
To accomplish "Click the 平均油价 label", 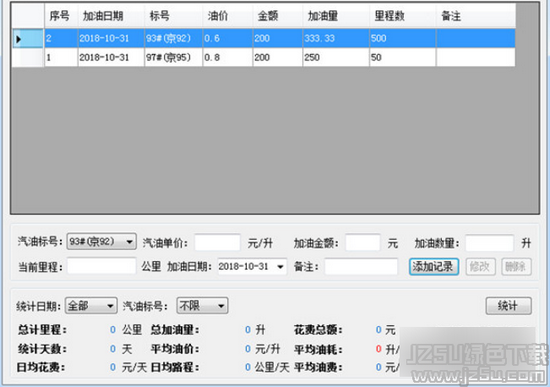I will click(x=175, y=349).
